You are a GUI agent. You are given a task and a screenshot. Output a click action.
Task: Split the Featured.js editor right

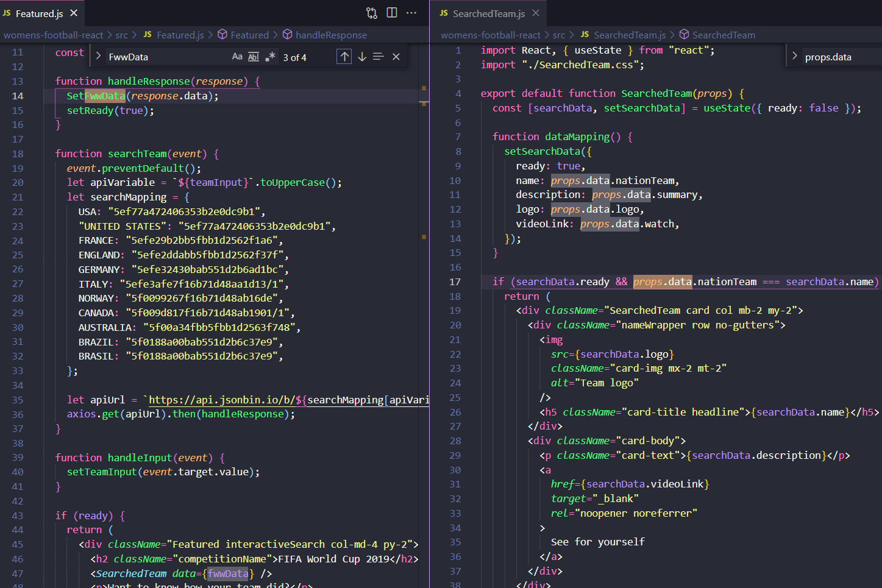392,13
